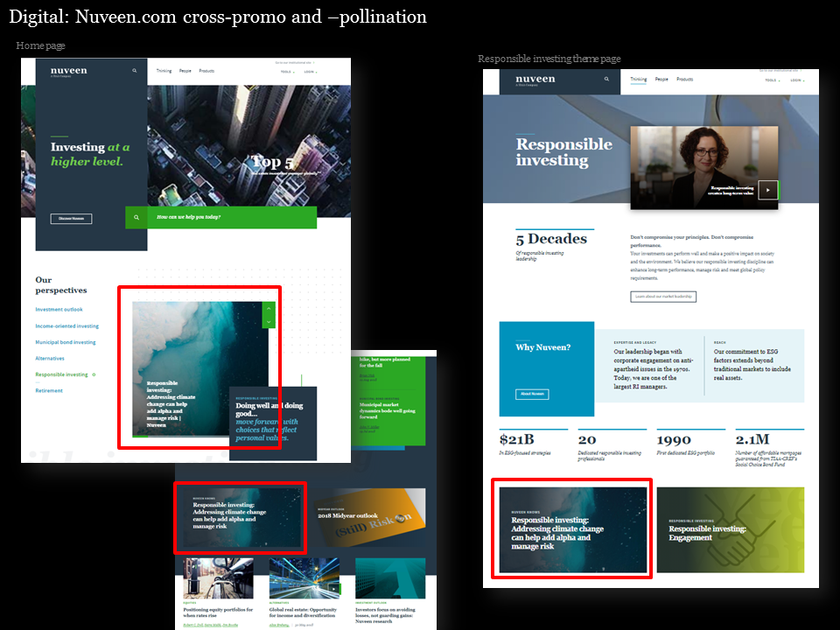Select Investment outlook perspective link
The height and width of the screenshot is (630, 840).
coord(59,310)
